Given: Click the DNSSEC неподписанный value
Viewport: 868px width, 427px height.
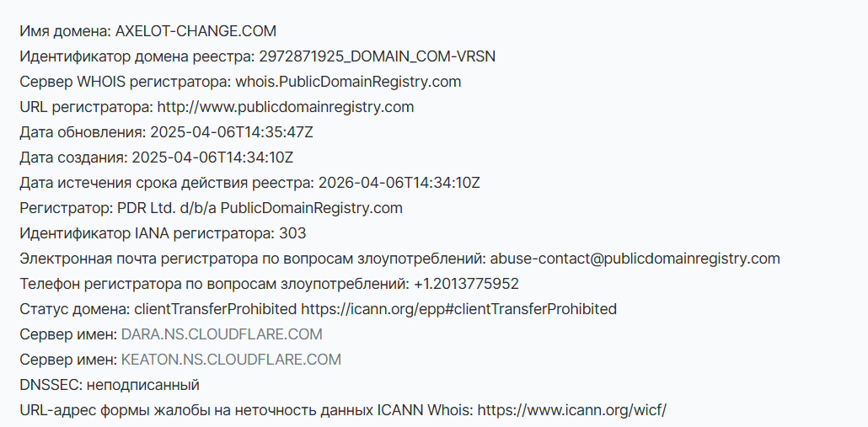Looking at the screenshot, I should 142,385.
